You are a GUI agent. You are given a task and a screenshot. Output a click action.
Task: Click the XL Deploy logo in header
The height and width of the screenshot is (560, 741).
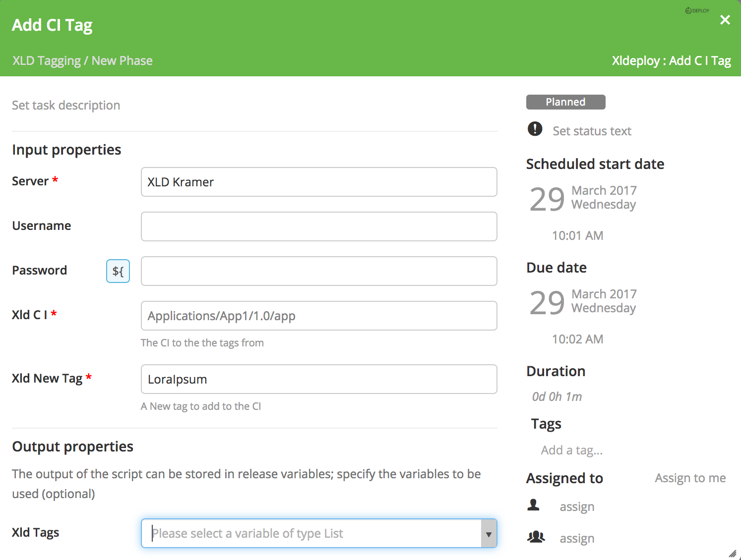697,10
